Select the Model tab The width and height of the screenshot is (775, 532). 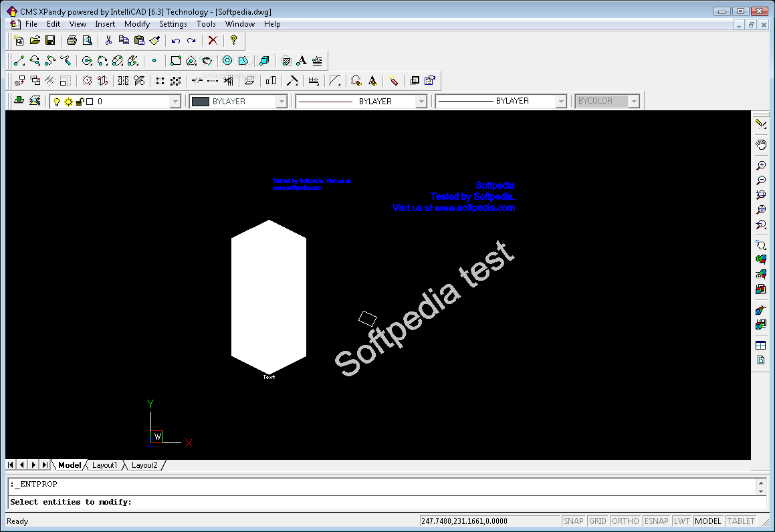tap(69, 464)
